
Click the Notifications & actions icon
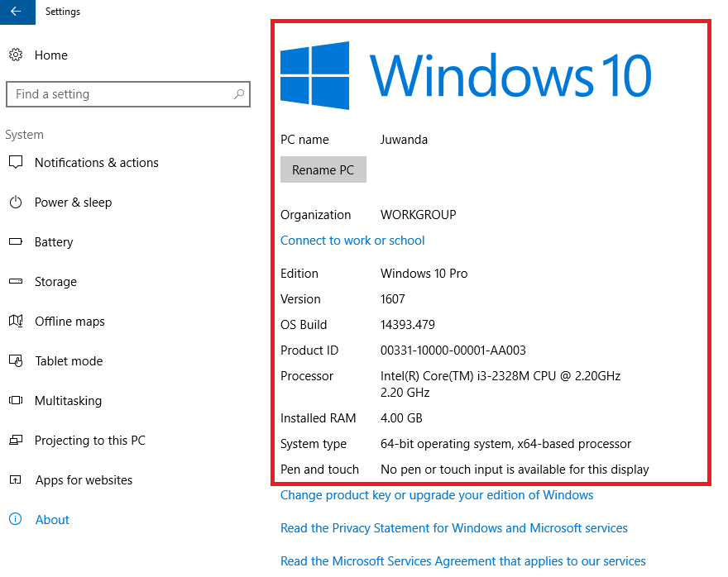(x=16, y=162)
